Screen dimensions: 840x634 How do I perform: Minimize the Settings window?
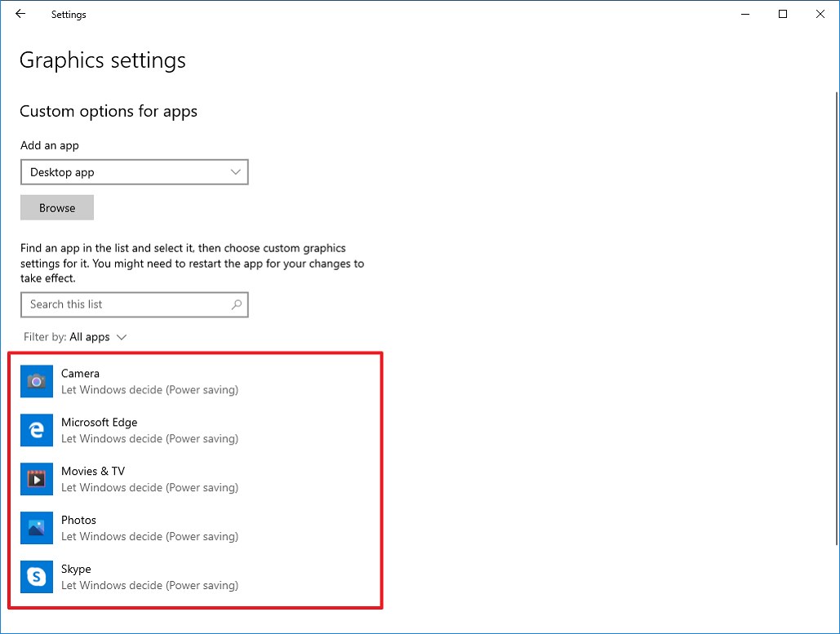tap(745, 14)
